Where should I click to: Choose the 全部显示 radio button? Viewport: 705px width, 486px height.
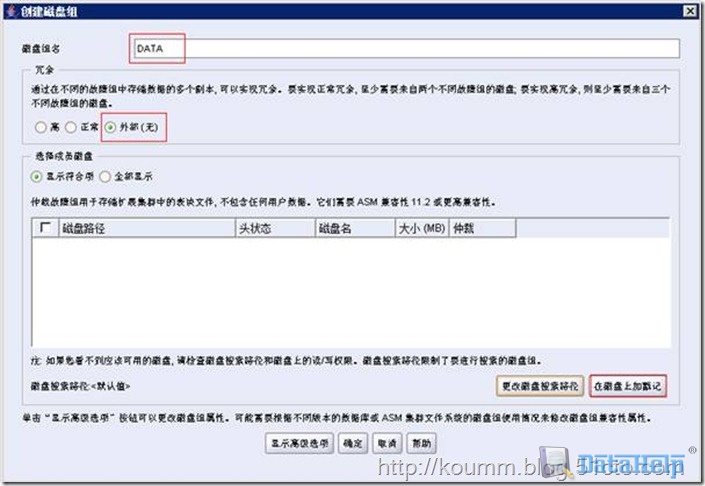pos(105,177)
